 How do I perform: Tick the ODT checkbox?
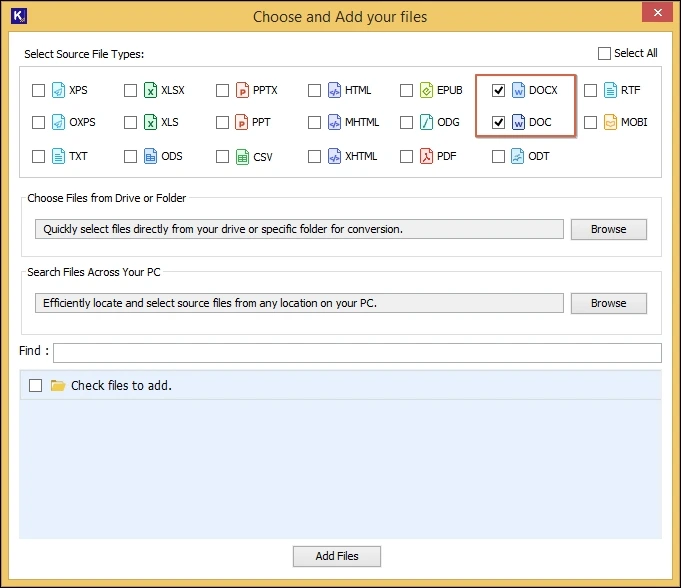click(x=499, y=156)
